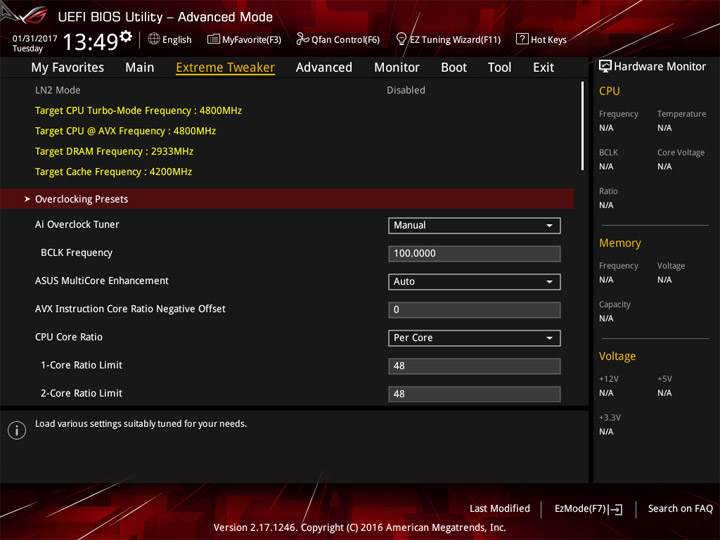Viewport: 720px width, 540px height.
Task: Click the English language button
Action: coord(169,39)
